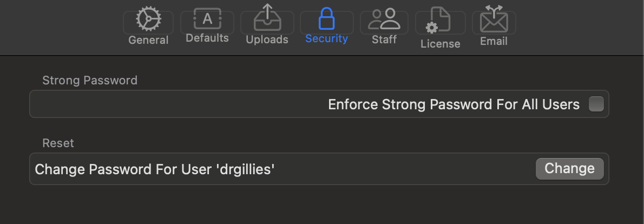Select the Security padlock icon
The image size is (644, 224).
326,18
